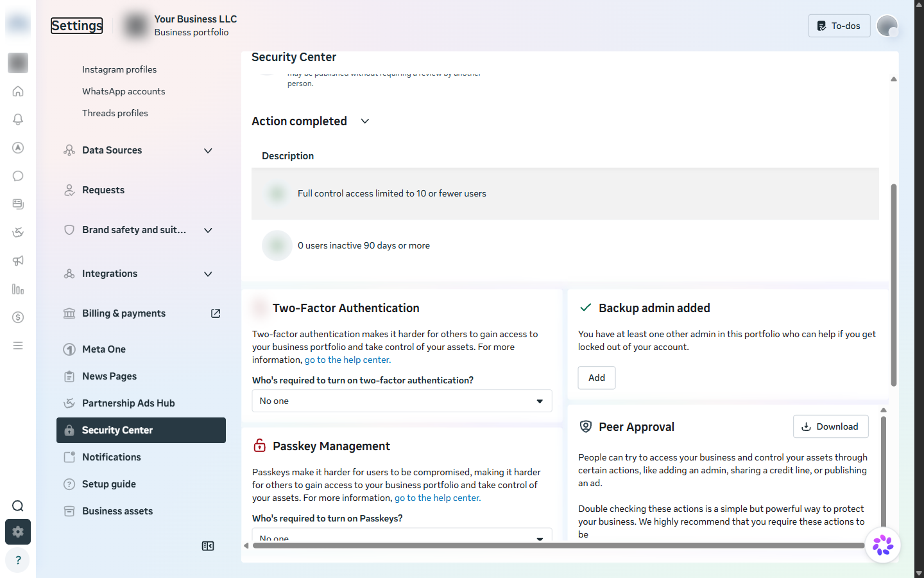
Task: Click the Peer Approval shield icon
Action: point(586,426)
